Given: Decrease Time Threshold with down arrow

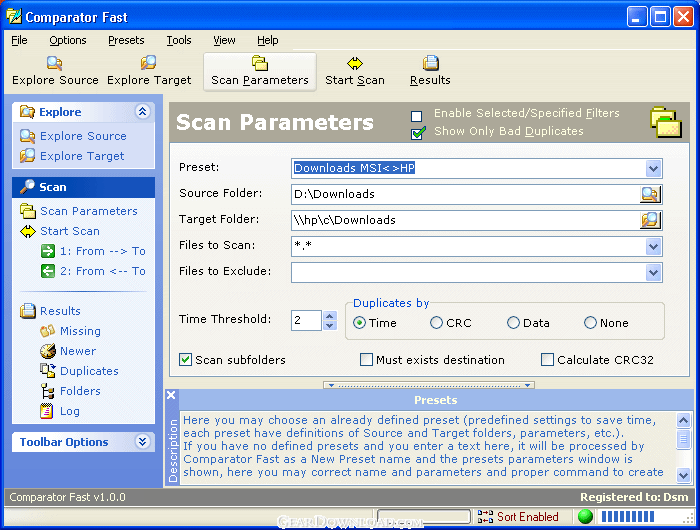Looking at the screenshot, I should pyautogui.click(x=329, y=326).
